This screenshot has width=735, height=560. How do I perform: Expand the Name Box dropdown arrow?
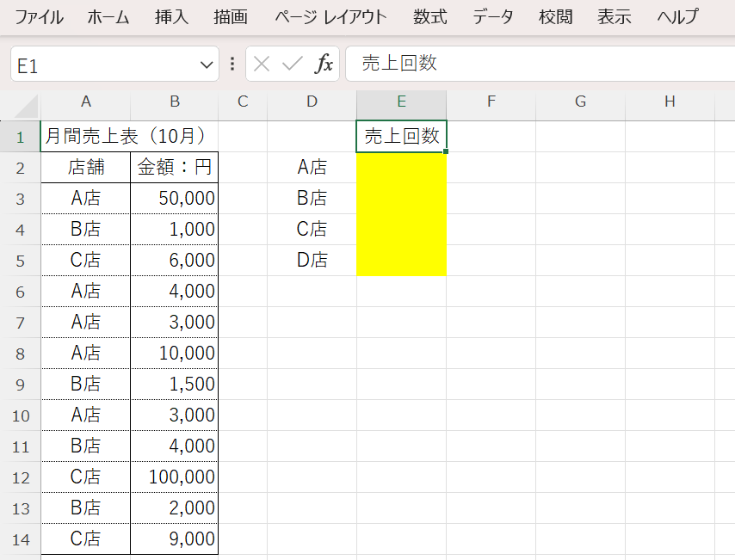(207, 65)
